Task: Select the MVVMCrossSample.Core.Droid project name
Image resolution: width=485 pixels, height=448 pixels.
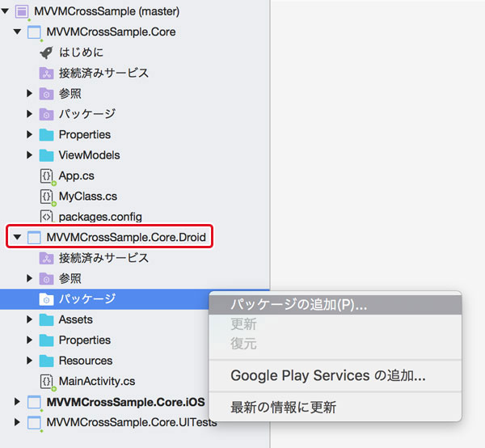Action: pos(126,237)
